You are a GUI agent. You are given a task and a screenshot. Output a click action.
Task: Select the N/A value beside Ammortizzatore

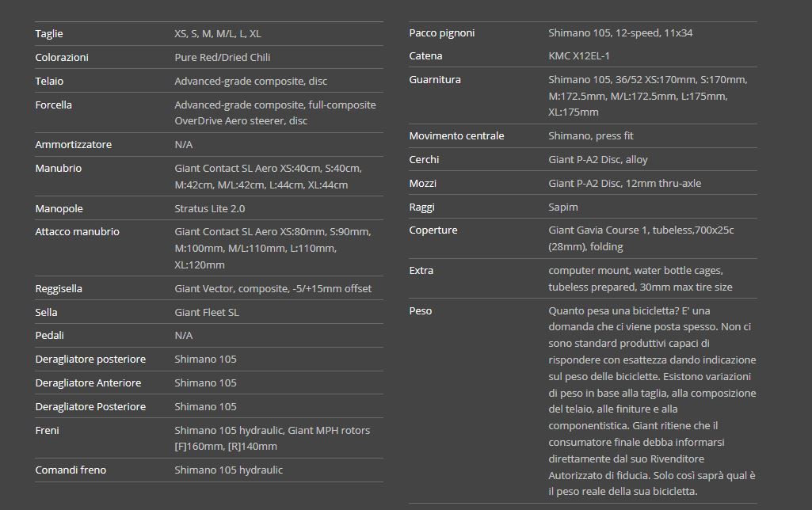(x=183, y=144)
